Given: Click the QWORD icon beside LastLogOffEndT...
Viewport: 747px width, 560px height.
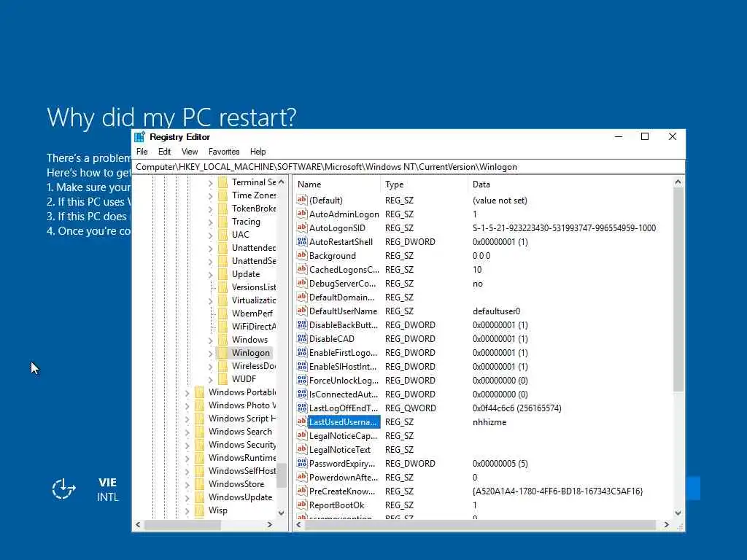Looking at the screenshot, I should [x=301, y=408].
